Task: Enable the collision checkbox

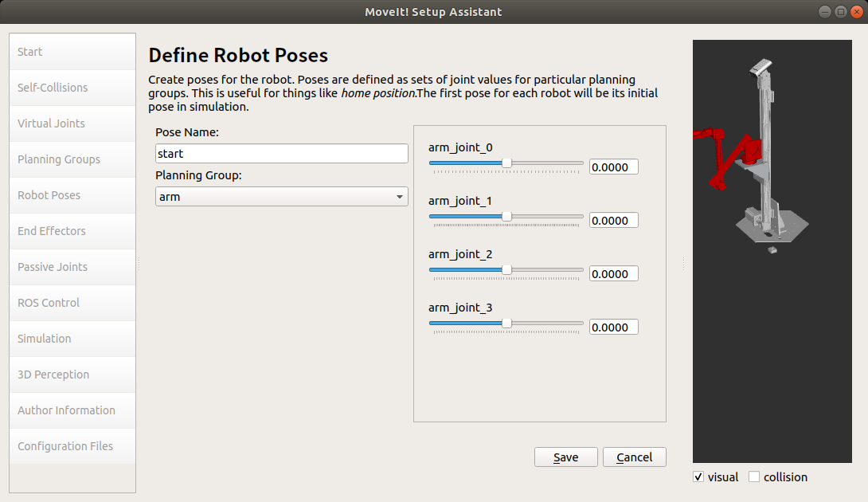Action: pos(754,477)
